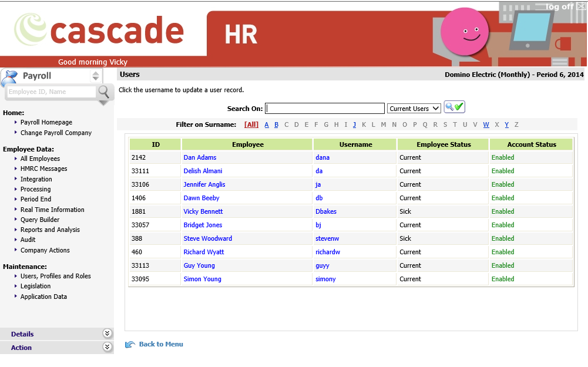Click username dana
Viewport: 588px width, 367px height.
point(322,157)
